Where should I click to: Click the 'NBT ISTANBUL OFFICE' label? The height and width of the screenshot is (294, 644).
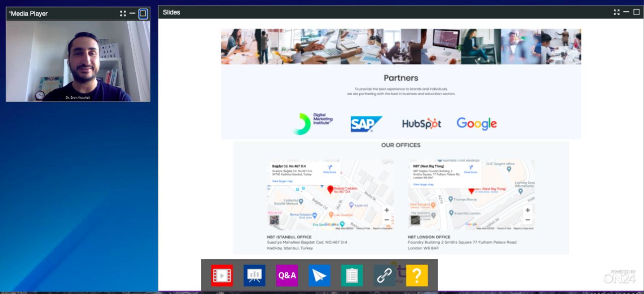[289, 237]
